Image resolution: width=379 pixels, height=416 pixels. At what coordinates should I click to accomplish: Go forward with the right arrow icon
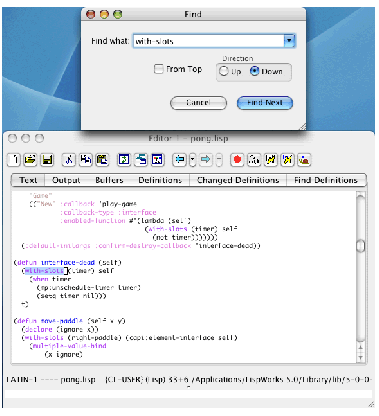[206, 160]
